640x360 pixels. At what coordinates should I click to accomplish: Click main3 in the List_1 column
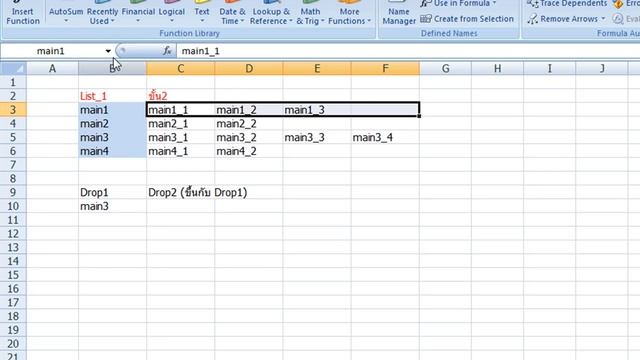pyautogui.click(x=112, y=137)
